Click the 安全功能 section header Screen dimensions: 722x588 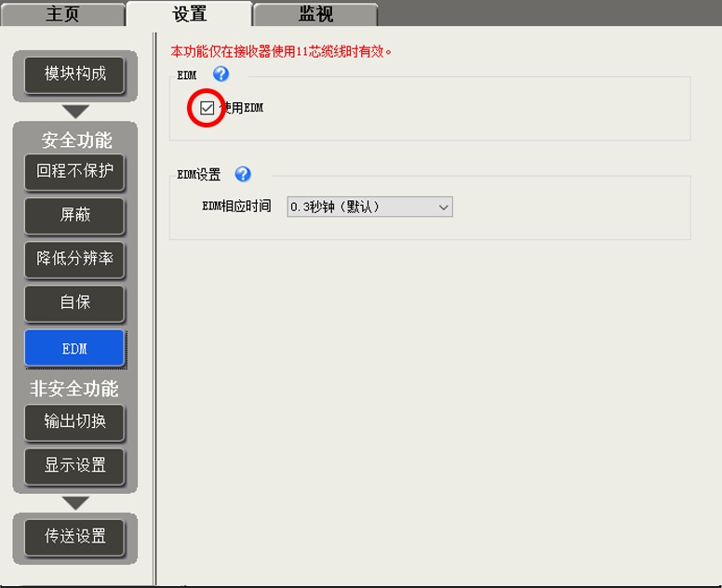tap(75, 140)
